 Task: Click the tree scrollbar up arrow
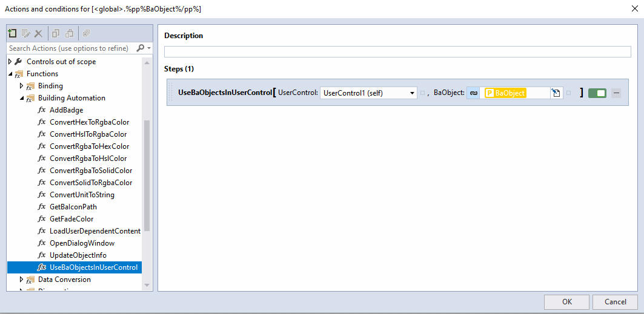[x=147, y=62]
